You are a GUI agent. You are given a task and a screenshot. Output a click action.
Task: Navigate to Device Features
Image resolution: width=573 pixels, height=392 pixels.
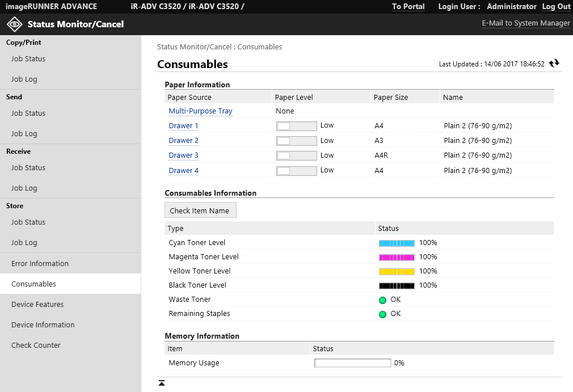37,305
